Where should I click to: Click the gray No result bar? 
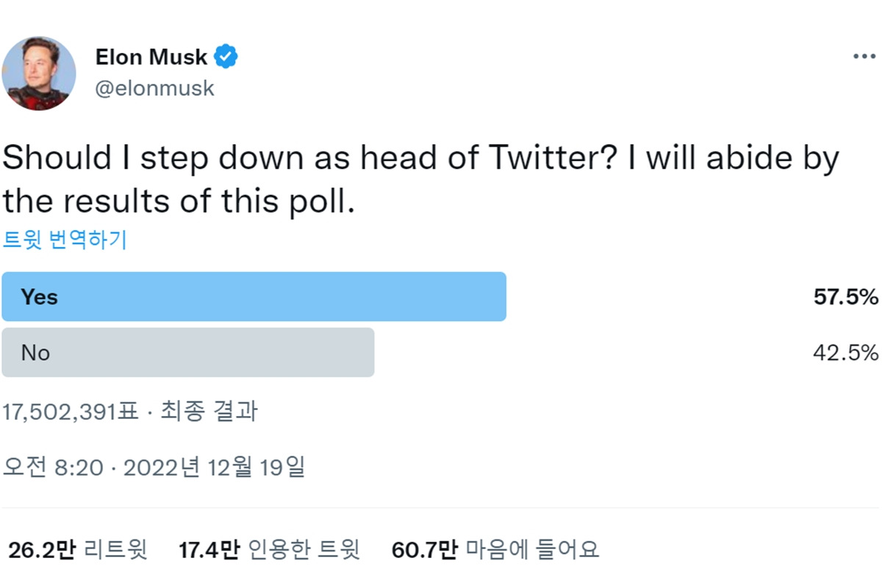[187, 353]
